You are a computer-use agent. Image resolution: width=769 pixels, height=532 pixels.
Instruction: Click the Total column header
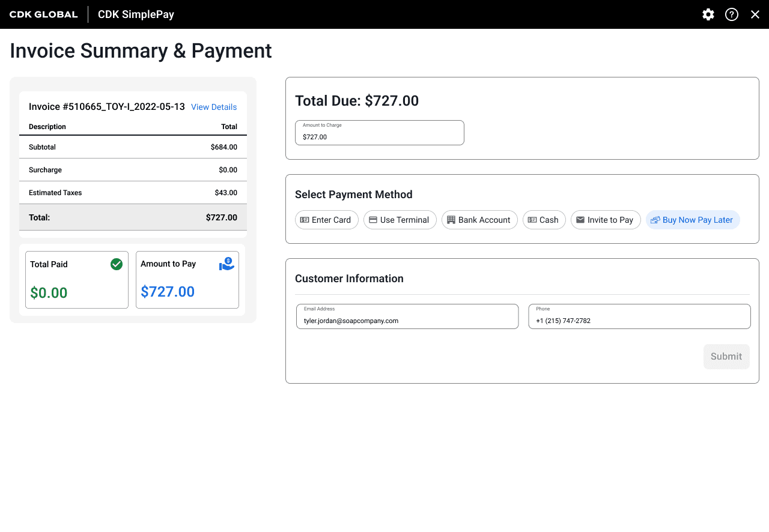pyautogui.click(x=229, y=127)
